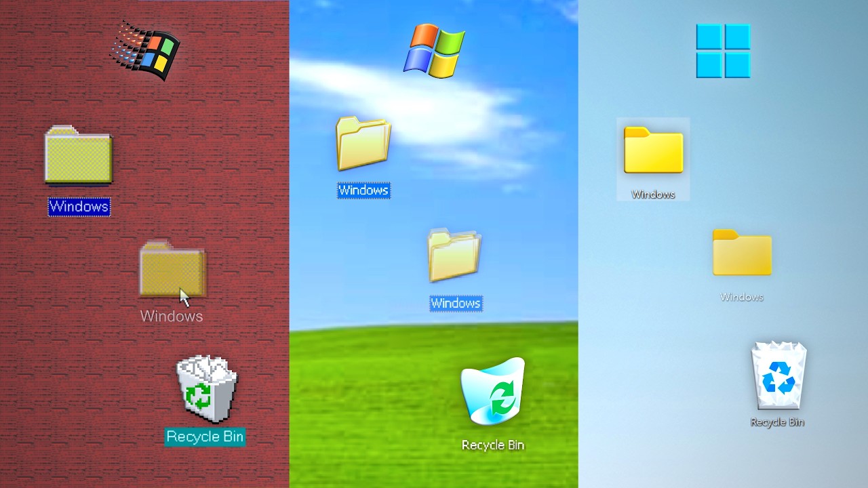Screen dimensions: 868x488
Task: Select the faded folder icon under the mouse cursor
Action: [x=172, y=269]
